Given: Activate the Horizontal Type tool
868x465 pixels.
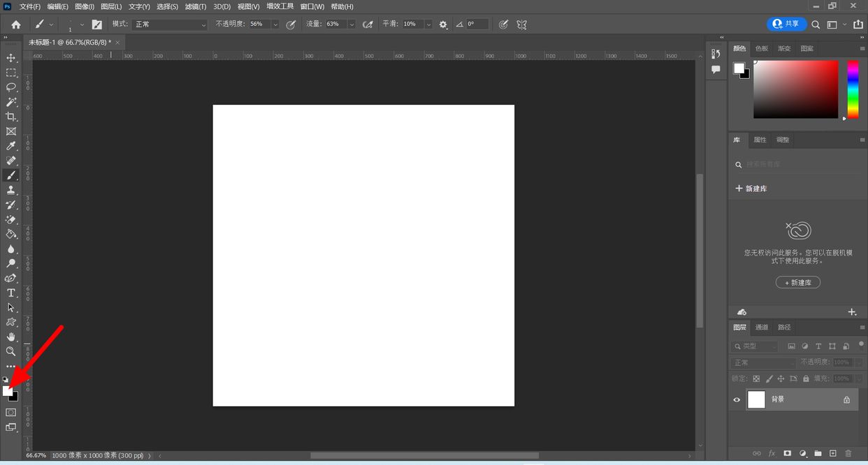Looking at the screenshot, I should pos(10,293).
